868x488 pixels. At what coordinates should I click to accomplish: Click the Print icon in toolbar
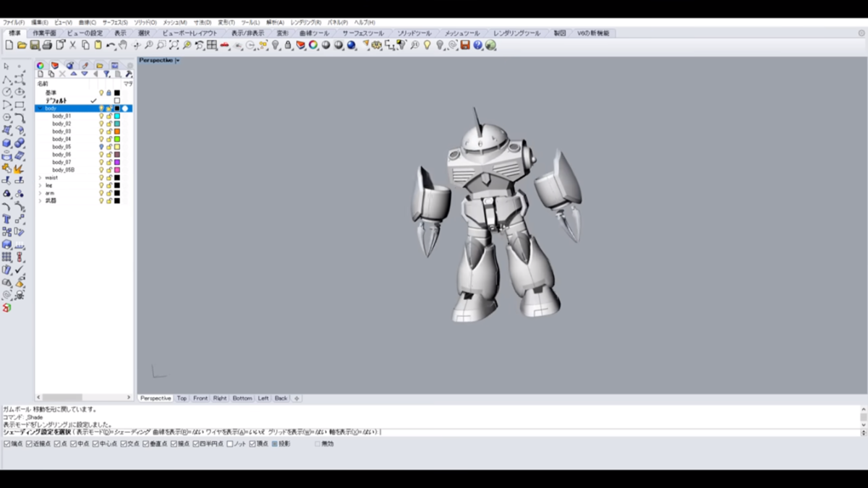coord(47,46)
